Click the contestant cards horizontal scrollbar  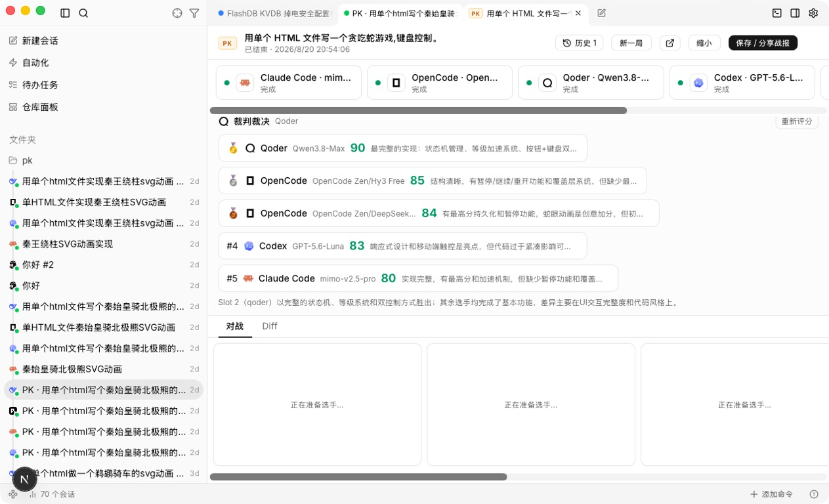click(x=418, y=110)
